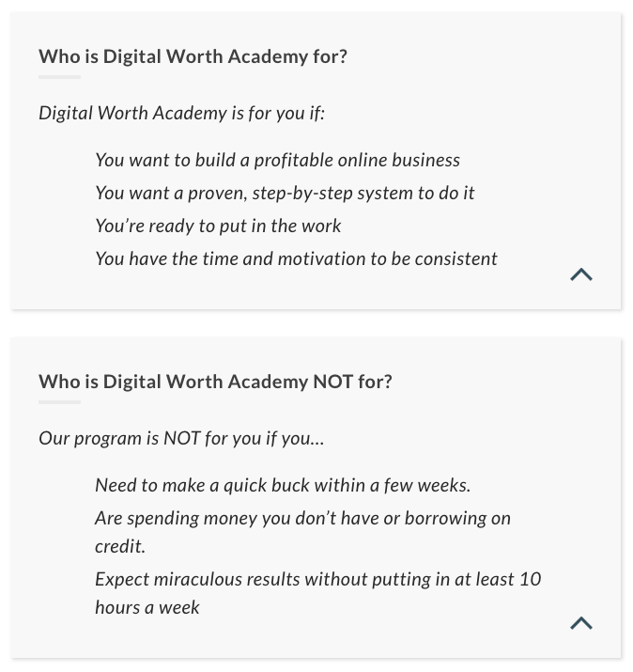This screenshot has height=672, width=633.
Task: Click 'Are spending money you don't have' item
Action: click(302, 532)
